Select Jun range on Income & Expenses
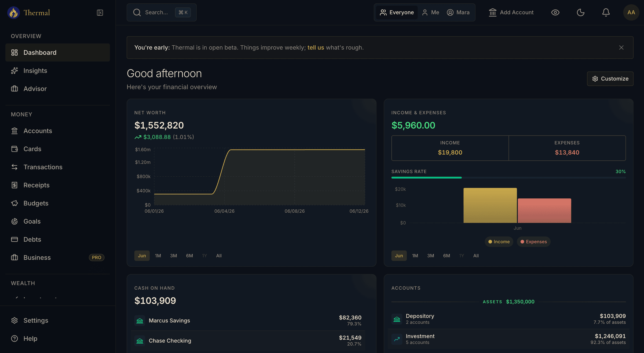 tap(399, 256)
